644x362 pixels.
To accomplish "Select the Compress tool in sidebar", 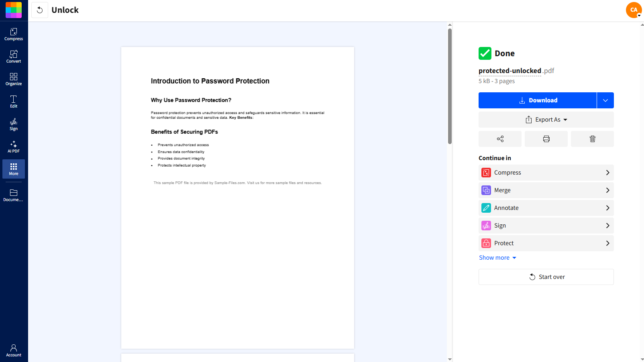I will (14, 34).
